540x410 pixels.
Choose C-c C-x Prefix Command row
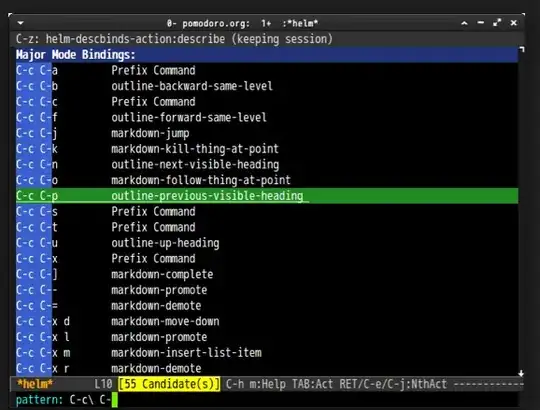click(267, 259)
